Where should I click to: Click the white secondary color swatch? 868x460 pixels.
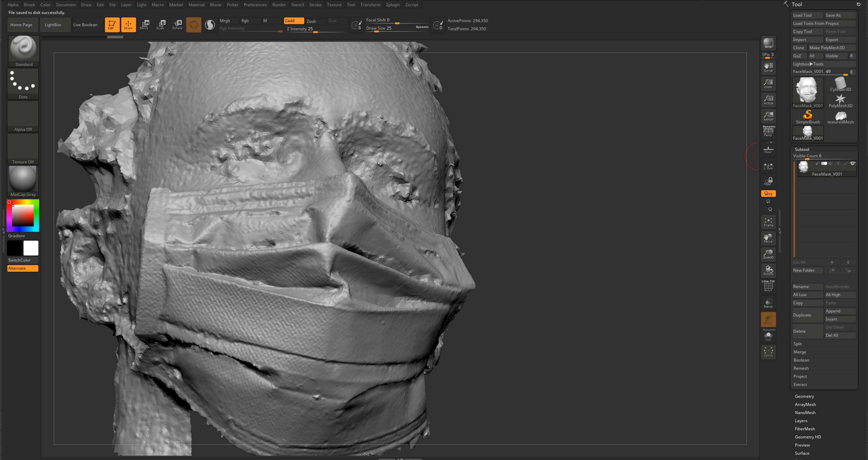click(x=31, y=248)
